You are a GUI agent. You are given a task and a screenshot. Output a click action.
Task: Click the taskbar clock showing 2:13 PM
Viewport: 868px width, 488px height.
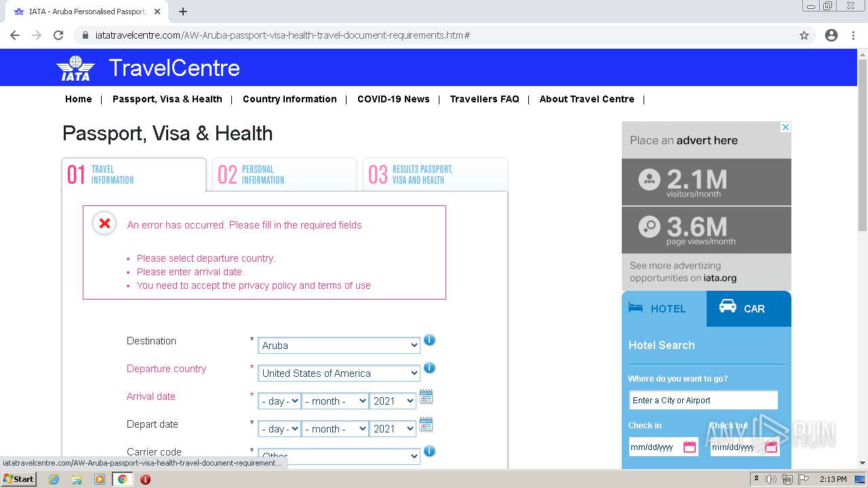(x=833, y=479)
